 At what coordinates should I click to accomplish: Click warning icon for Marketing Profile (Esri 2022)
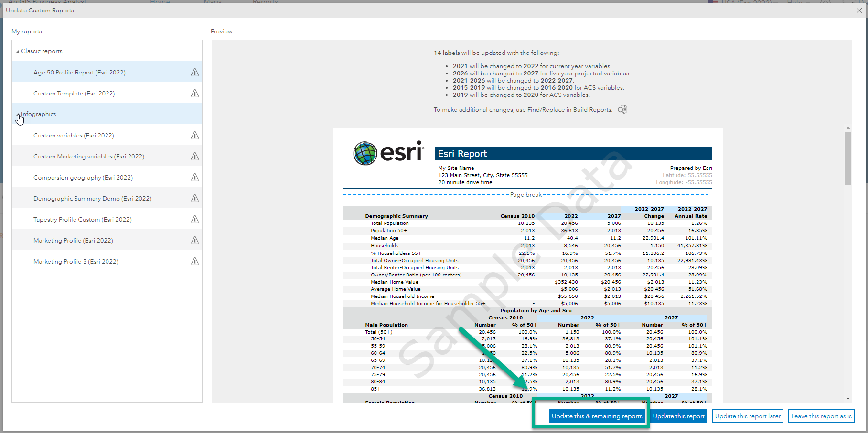coord(195,241)
